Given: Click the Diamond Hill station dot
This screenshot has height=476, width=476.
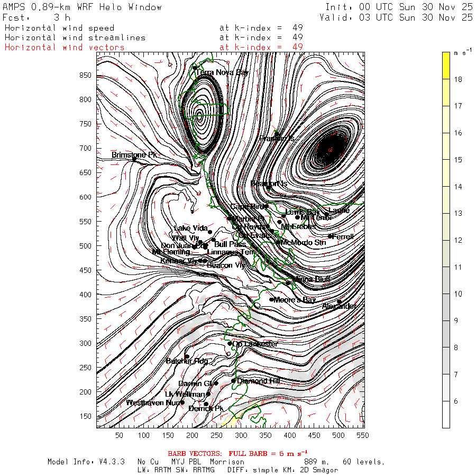Looking at the screenshot, I should point(233,381).
